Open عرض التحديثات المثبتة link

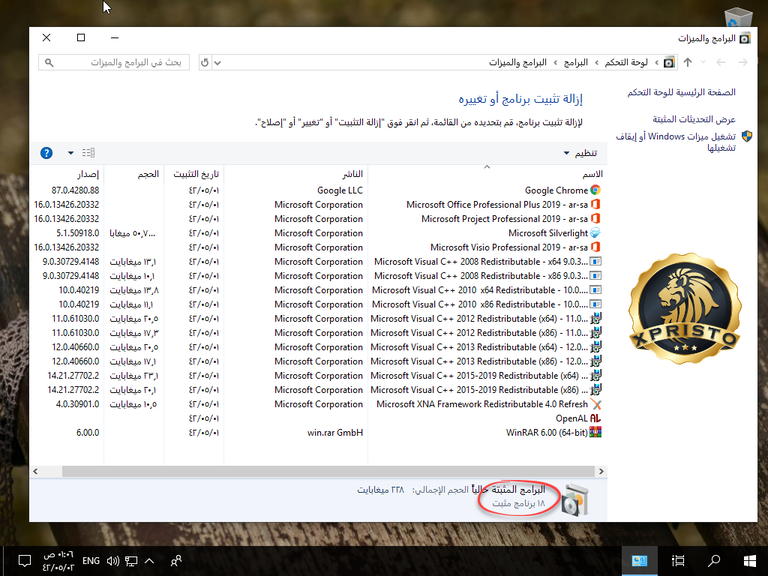click(694, 119)
